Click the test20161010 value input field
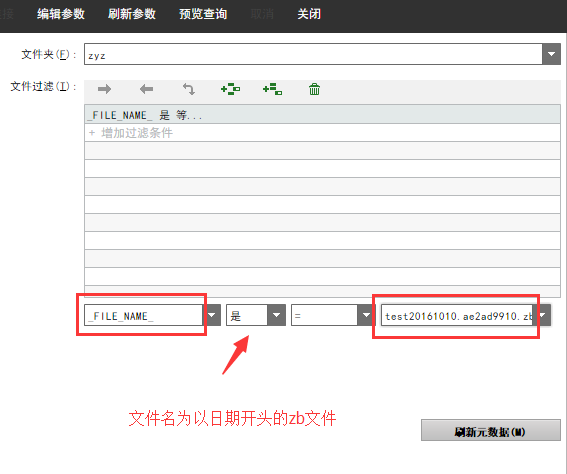Screen dimensions: 567x474 pos(457,315)
